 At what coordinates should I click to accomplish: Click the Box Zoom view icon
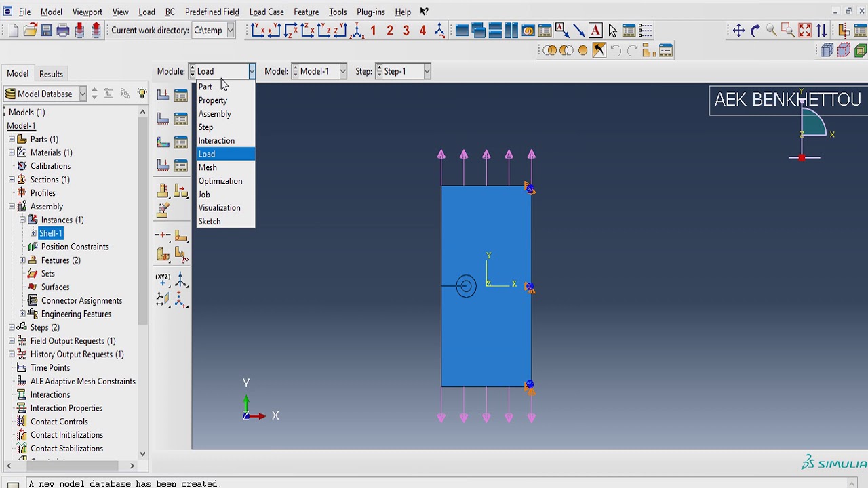[x=787, y=30]
